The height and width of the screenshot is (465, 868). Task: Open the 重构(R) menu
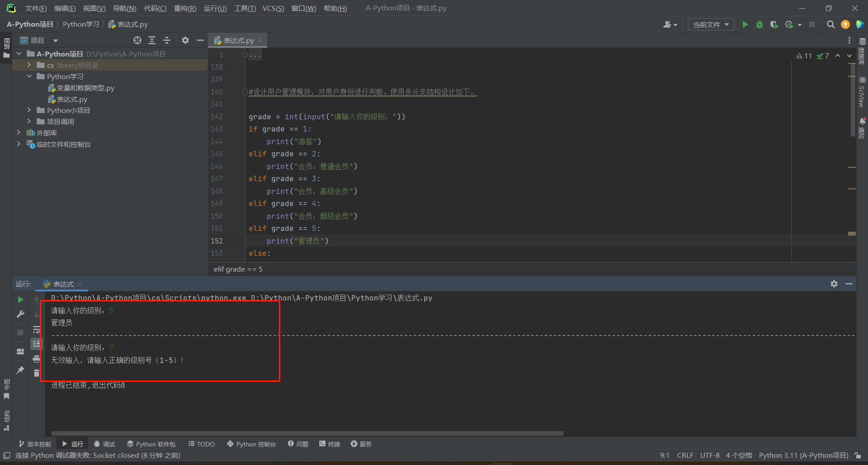(185, 8)
